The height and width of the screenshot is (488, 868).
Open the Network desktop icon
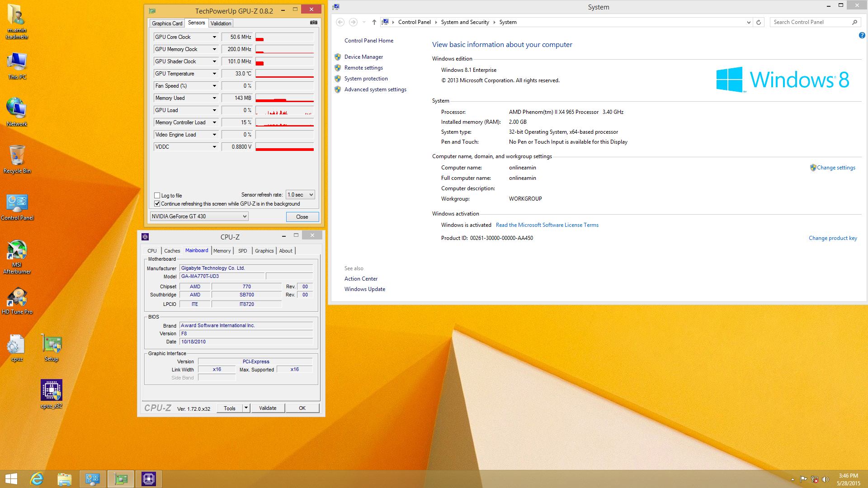tap(17, 112)
